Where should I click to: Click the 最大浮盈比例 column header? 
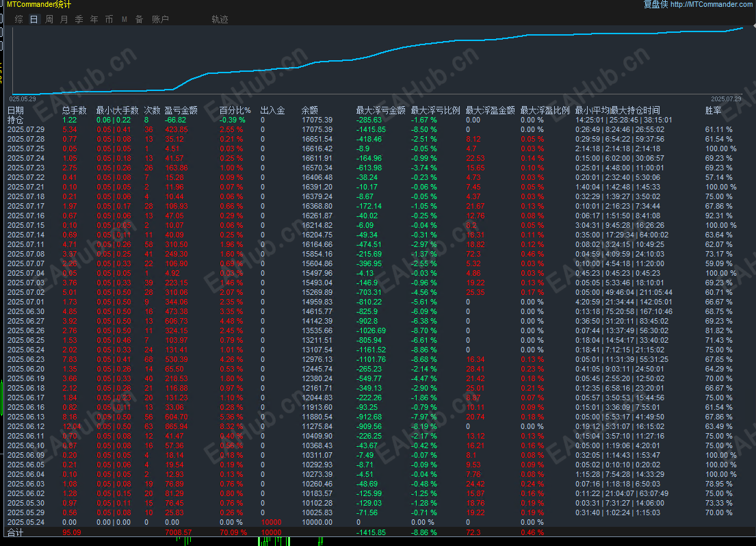click(x=545, y=110)
